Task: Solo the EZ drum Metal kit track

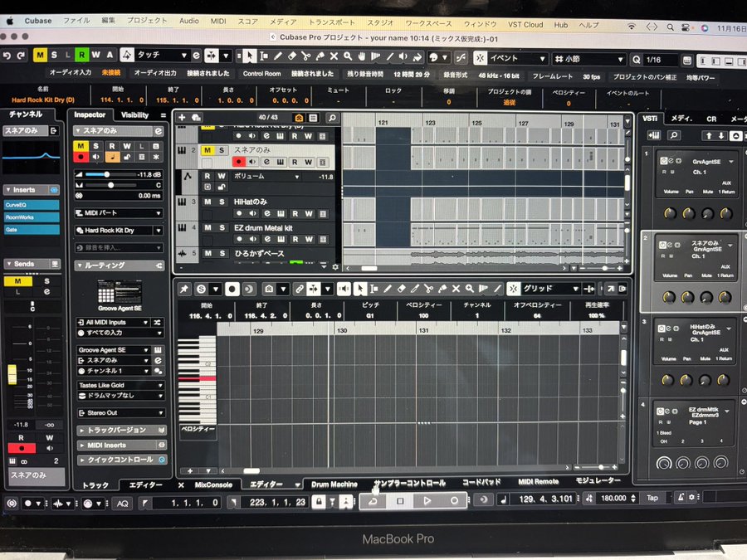Action: [222, 227]
